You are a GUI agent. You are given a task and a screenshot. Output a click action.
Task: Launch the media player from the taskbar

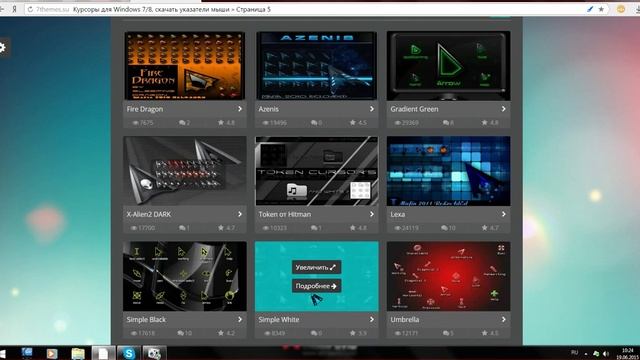click(x=52, y=353)
